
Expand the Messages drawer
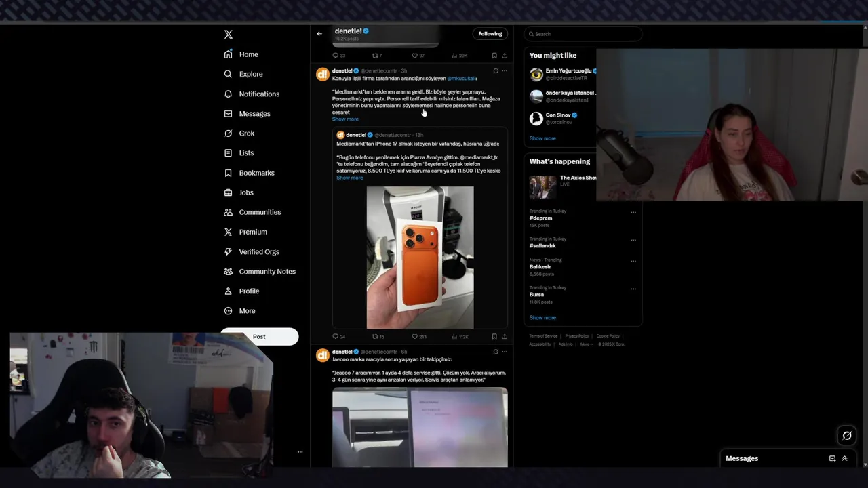[844, 459]
